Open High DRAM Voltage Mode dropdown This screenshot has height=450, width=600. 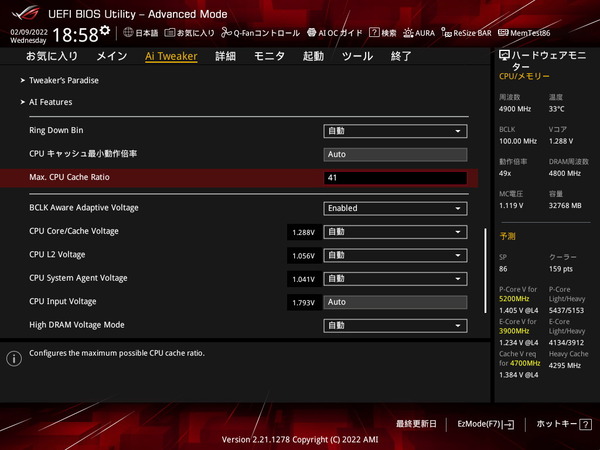click(395, 325)
